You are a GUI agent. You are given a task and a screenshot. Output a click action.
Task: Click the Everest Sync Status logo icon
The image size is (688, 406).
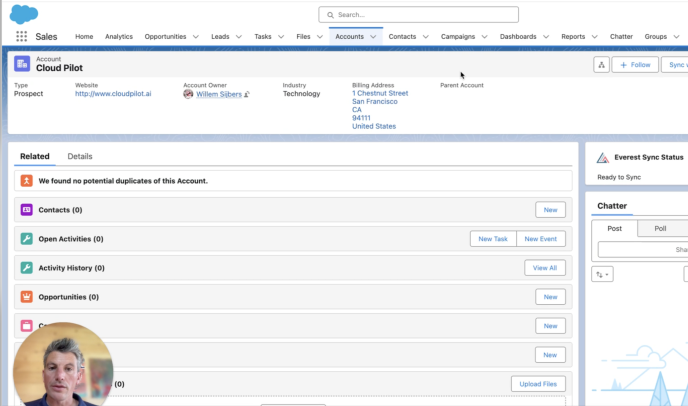[603, 158]
